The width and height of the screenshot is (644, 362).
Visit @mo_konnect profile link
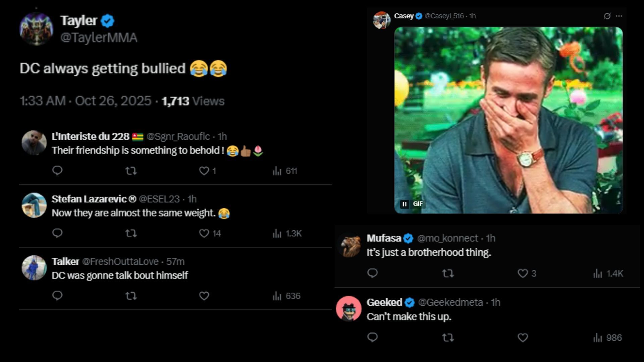tap(447, 238)
